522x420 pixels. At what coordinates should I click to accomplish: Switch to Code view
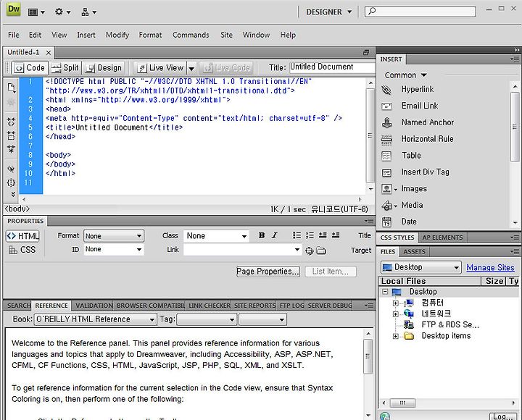pos(30,68)
